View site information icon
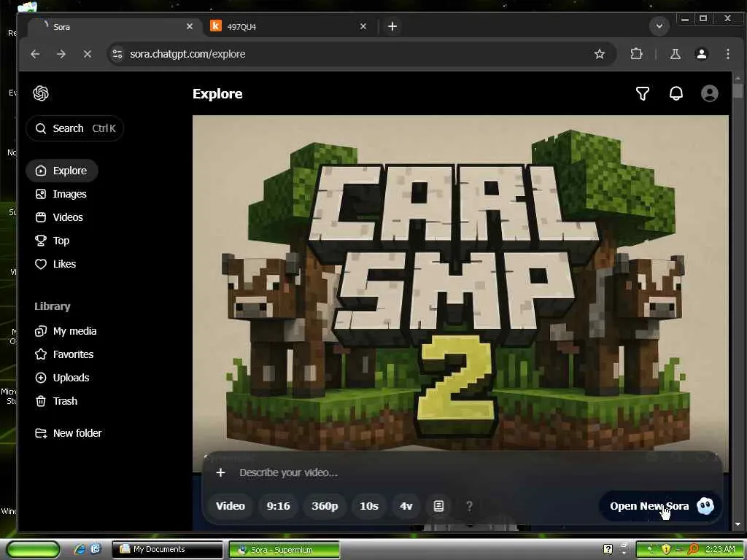This screenshot has height=560, width=747. pos(117,54)
